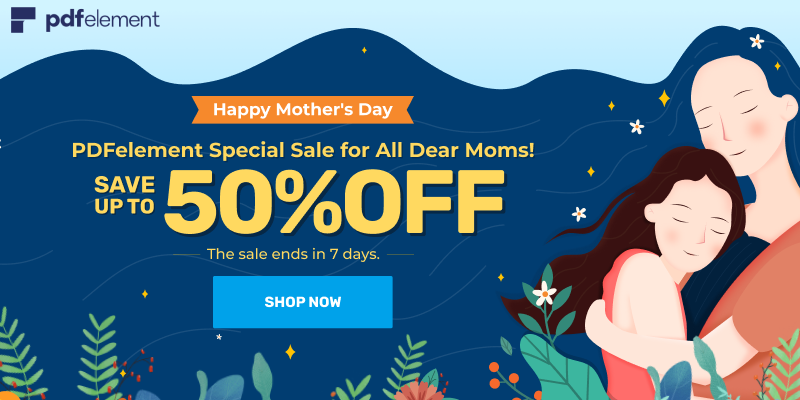The height and width of the screenshot is (400, 800).
Task: Click the small sparkle above the ribbon
Action: pos(364,49)
